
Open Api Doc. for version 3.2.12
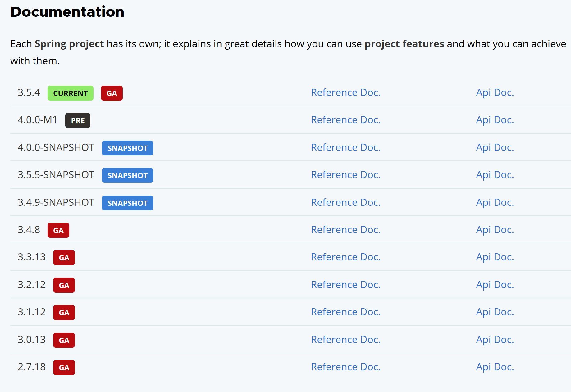(x=495, y=285)
